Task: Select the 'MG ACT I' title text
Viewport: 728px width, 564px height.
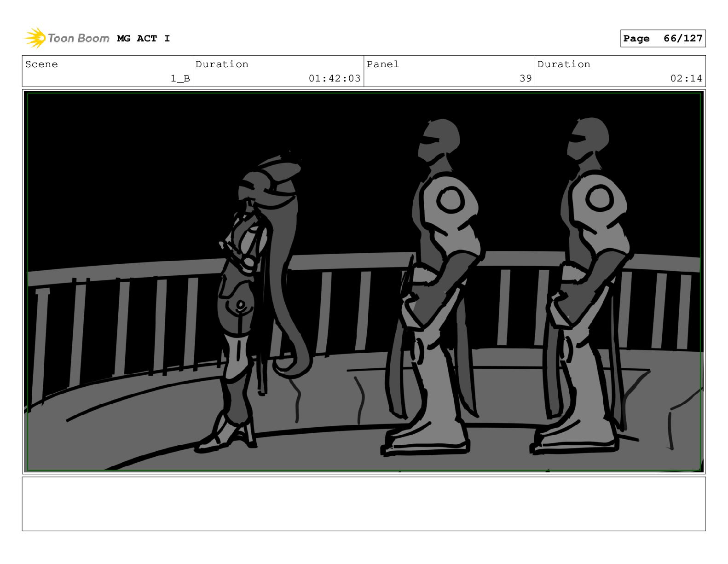Action: pyautogui.click(x=144, y=39)
